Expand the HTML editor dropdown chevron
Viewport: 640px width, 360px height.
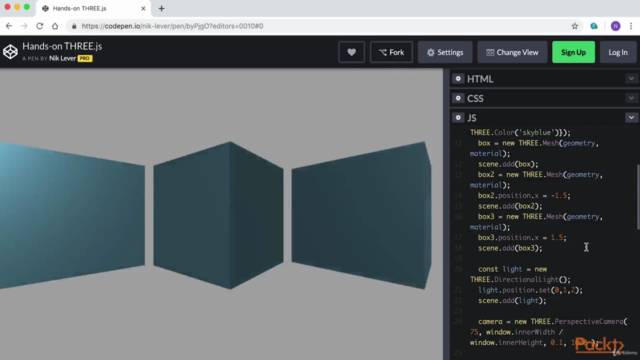631,79
